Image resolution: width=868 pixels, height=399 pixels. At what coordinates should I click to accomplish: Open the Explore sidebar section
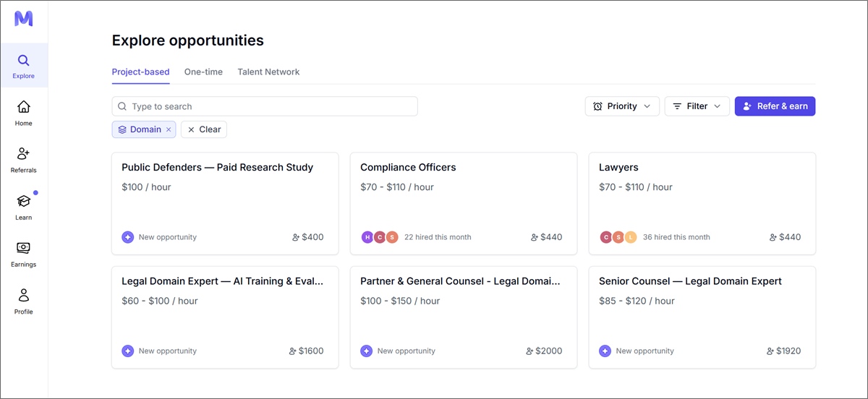click(24, 66)
